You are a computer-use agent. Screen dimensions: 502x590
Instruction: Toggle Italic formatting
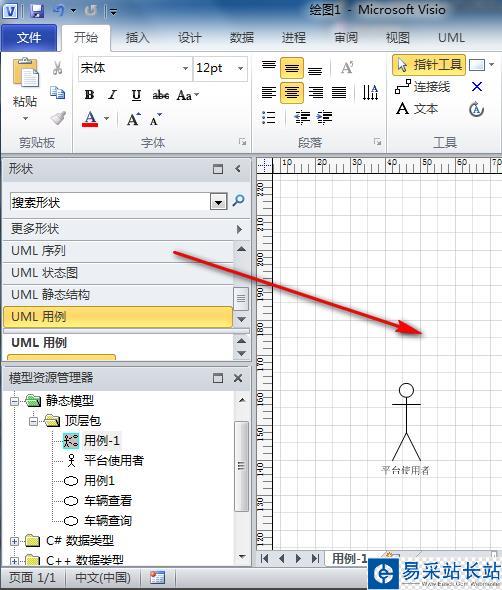pyautogui.click(x=113, y=95)
